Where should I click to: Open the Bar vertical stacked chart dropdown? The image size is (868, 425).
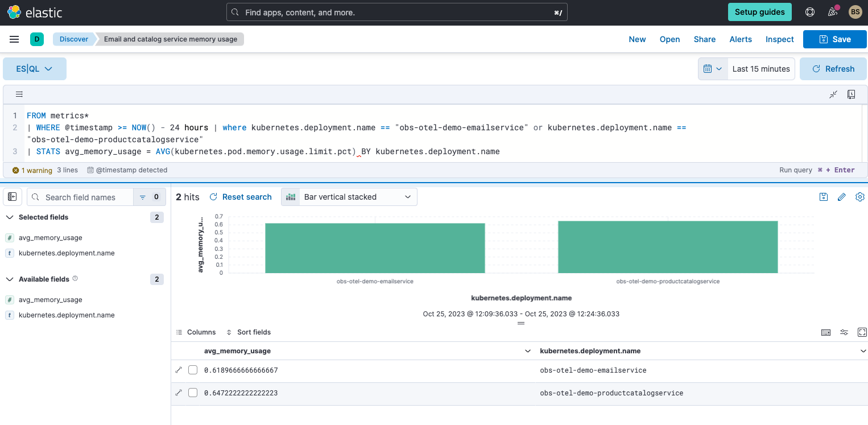[349, 197]
